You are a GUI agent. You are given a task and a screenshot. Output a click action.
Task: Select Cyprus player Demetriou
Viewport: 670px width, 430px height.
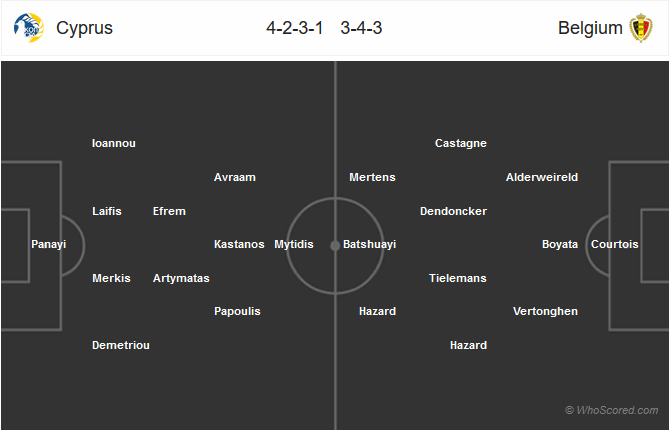[121, 345]
